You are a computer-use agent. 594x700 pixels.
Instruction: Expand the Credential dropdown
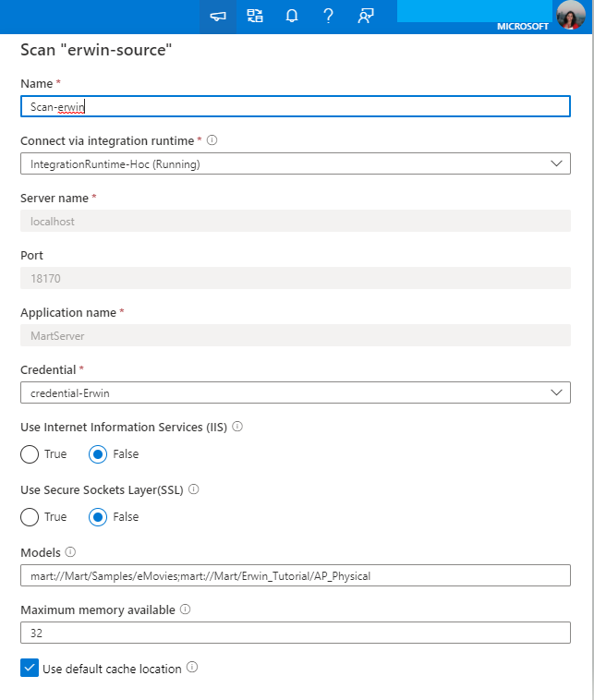295,392
